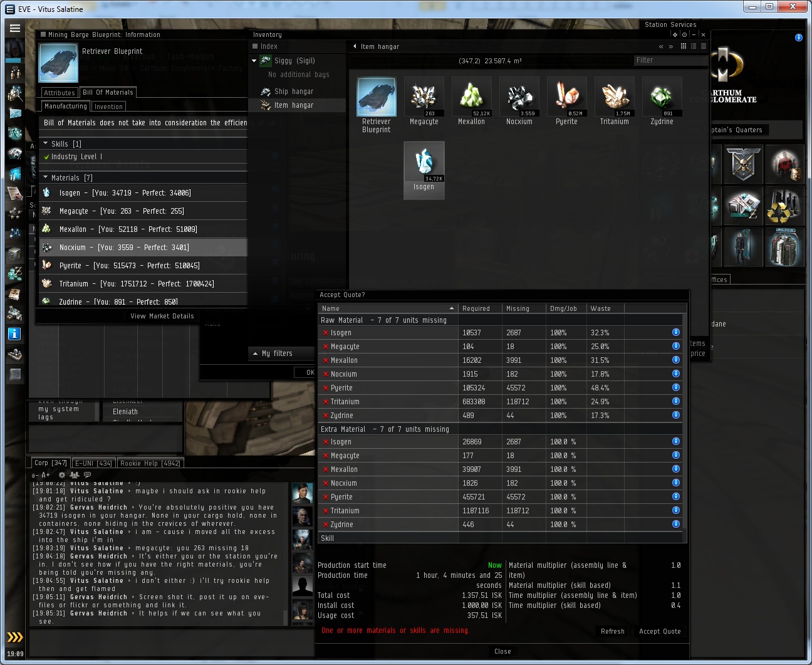Viewport: 812px width, 665px height.
Task: Click the speech bubble icon in chat
Action: click(x=87, y=475)
